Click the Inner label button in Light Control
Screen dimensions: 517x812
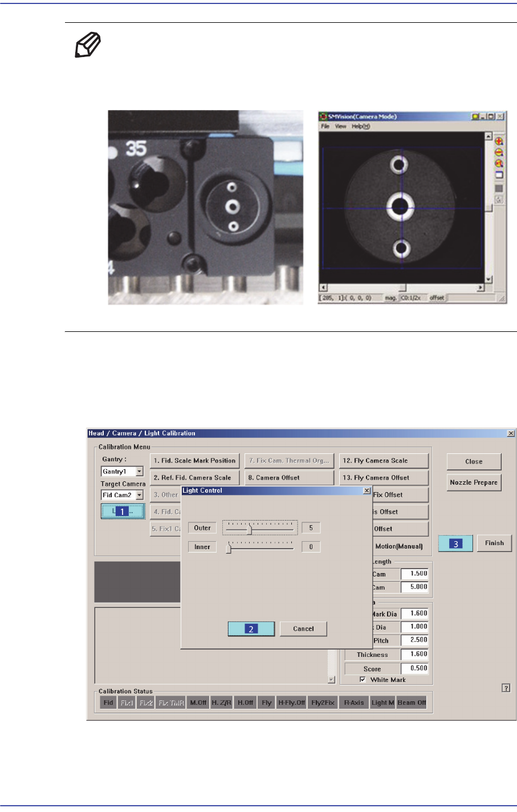[202, 547]
